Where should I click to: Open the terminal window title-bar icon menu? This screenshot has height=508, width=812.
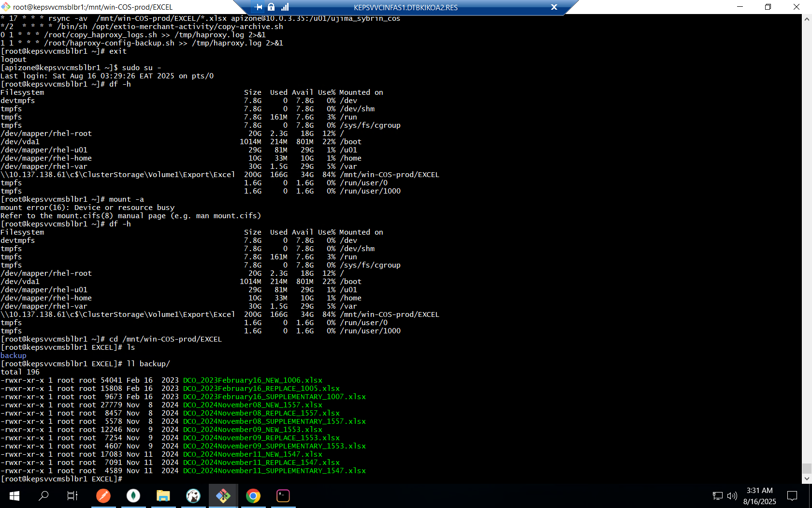click(x=6, y=7)
